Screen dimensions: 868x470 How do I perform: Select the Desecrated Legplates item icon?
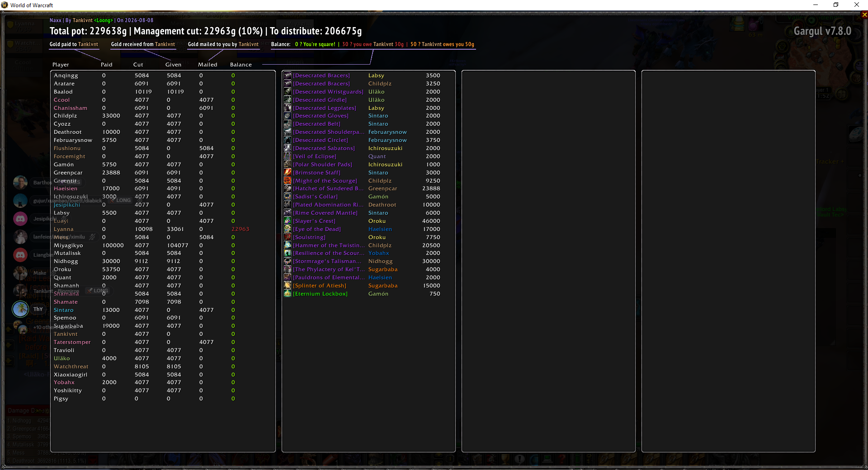pyautogui.click(x=288, y=108)
